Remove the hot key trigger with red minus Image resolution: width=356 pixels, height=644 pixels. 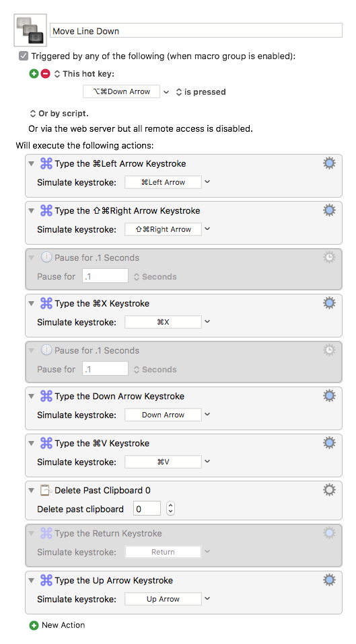(45, 74)
